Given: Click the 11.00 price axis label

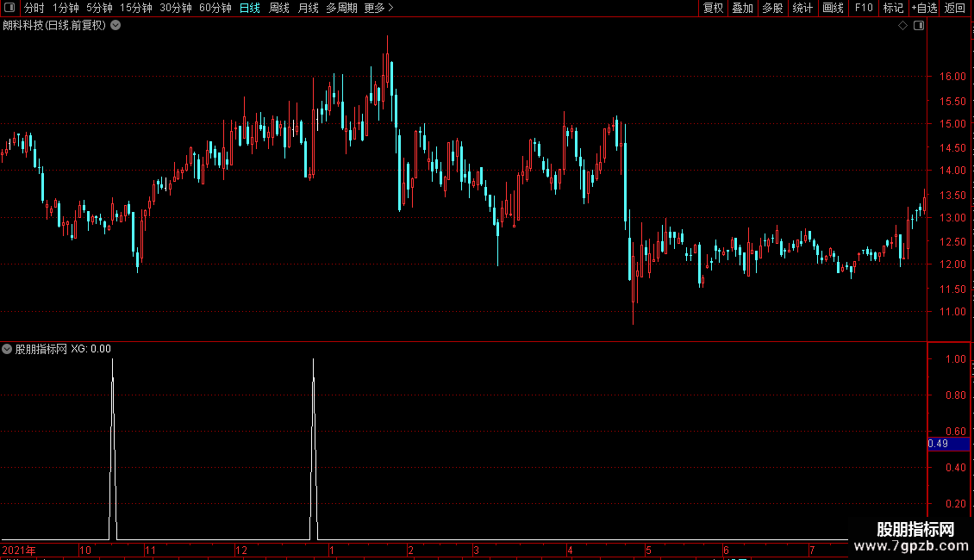Looking at the screenshot, I should point(952,312).
